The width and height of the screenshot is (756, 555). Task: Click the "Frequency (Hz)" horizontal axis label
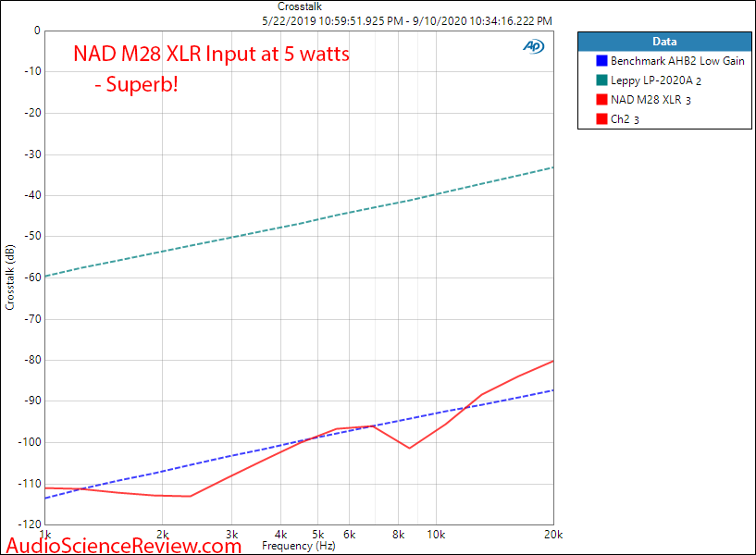(x=299, y=546)
